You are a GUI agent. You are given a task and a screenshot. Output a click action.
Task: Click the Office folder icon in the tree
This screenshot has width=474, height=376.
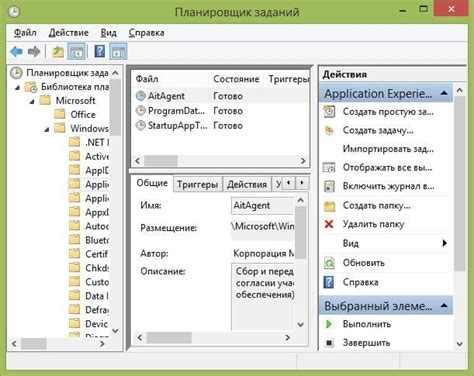(60, 114)
